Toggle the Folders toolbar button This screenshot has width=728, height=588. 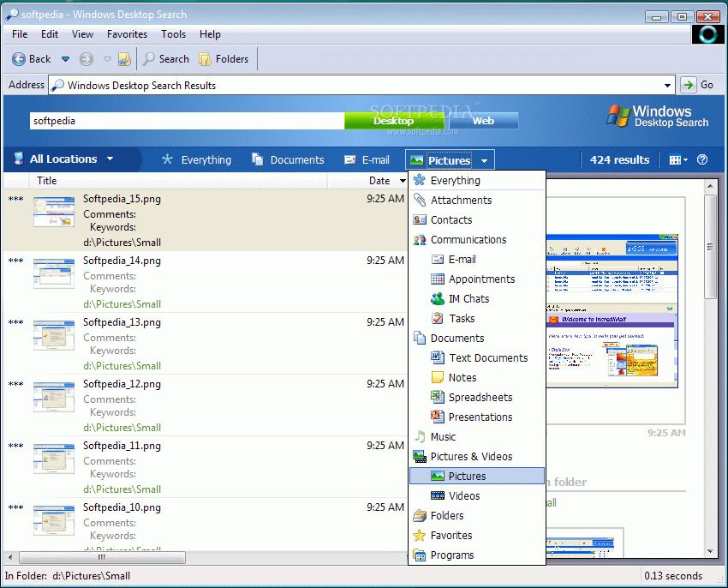[224, 59]
